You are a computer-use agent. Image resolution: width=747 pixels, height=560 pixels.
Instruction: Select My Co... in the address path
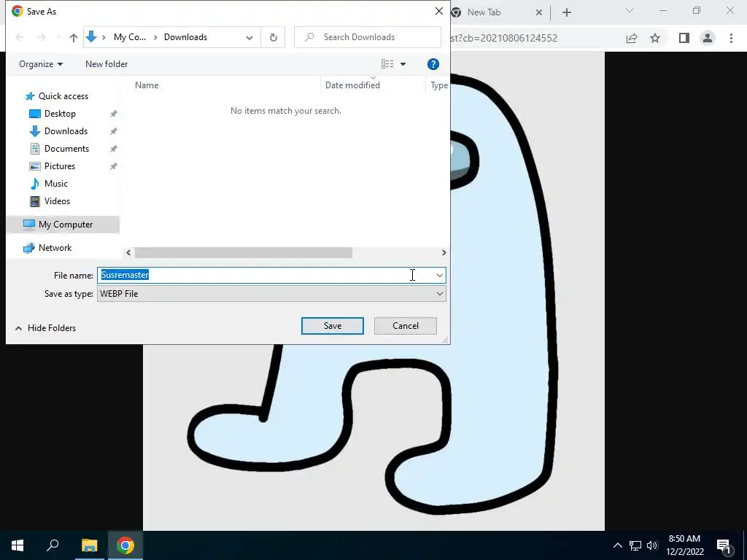click(x=130, y=37)
